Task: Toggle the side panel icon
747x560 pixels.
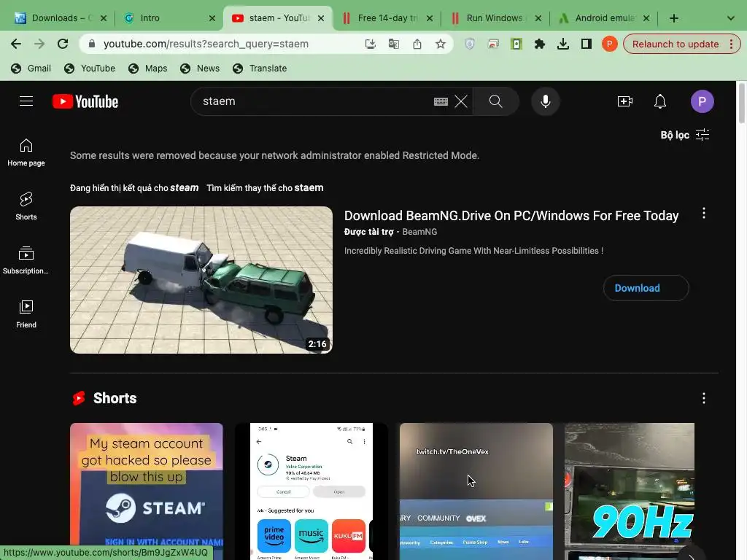Action: tap(586, 44)
